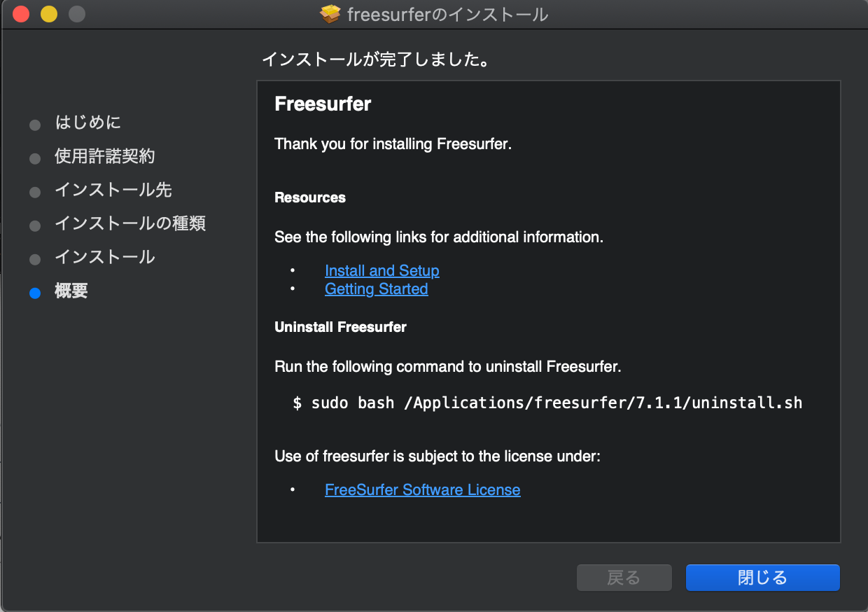
Task: Select the 概要 step indicator
Action: point(71,291)
